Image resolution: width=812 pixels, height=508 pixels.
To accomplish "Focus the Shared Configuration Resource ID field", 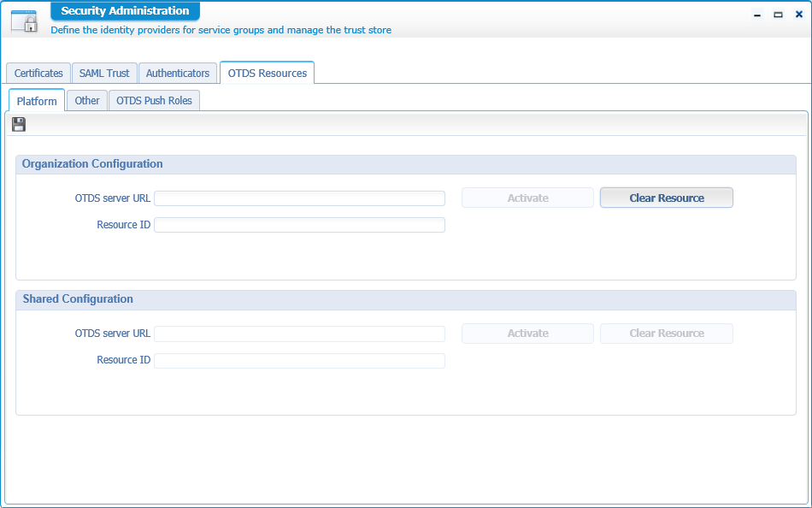I will point(299,361).
